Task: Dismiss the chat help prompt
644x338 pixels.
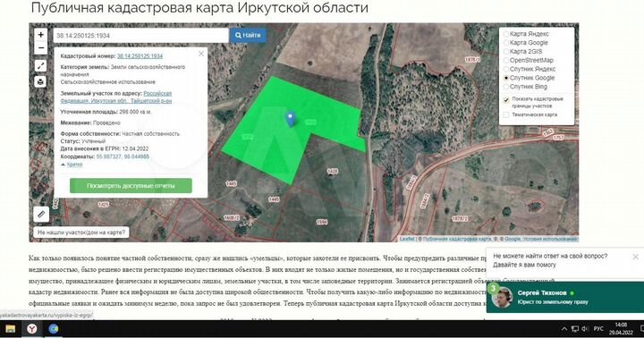Action: (635, 257)
